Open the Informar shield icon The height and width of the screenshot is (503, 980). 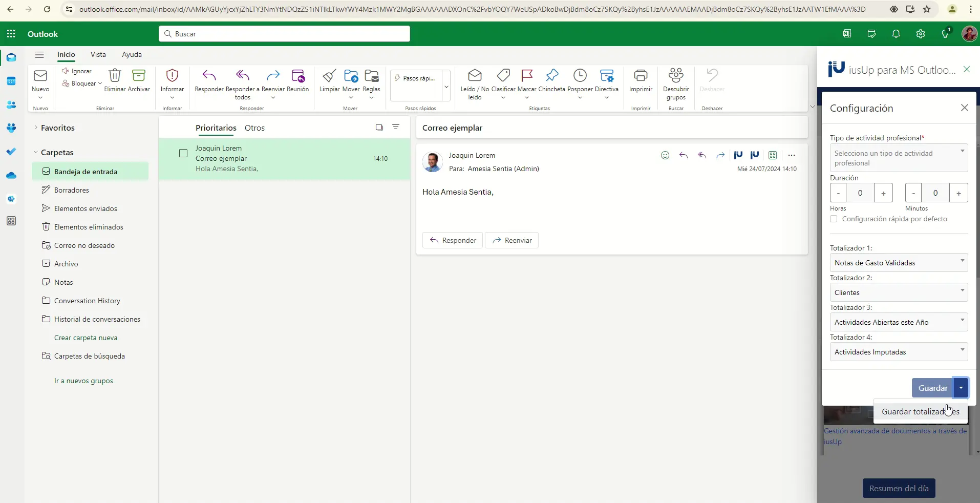[x=172, y=76]
